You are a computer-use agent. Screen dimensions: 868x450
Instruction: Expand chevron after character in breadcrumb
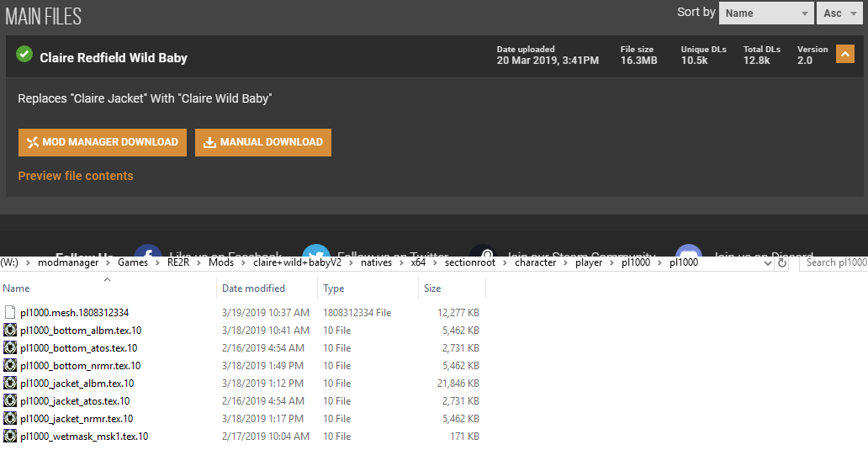(x=565, y=263)
